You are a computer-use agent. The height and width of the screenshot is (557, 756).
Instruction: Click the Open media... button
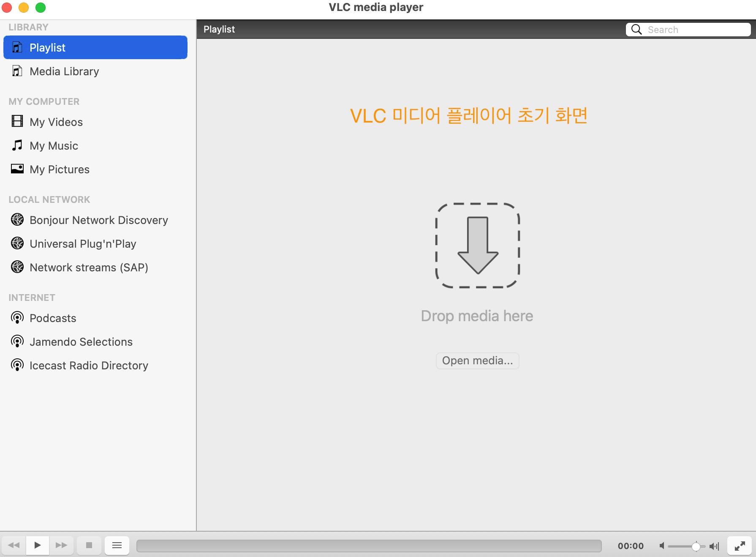pos(477,360)
